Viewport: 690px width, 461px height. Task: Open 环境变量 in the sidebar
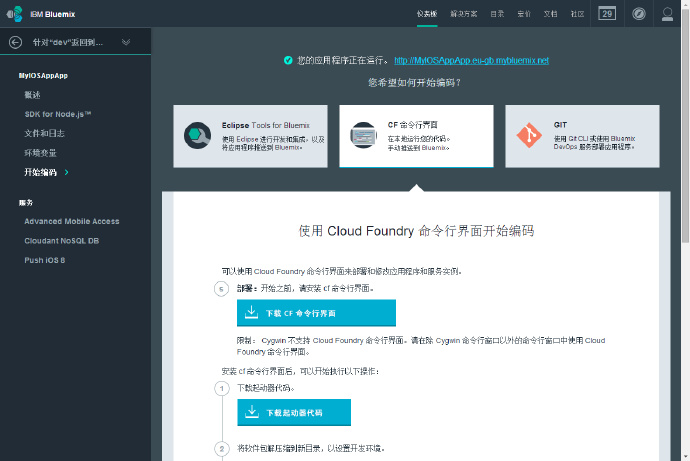40,153
